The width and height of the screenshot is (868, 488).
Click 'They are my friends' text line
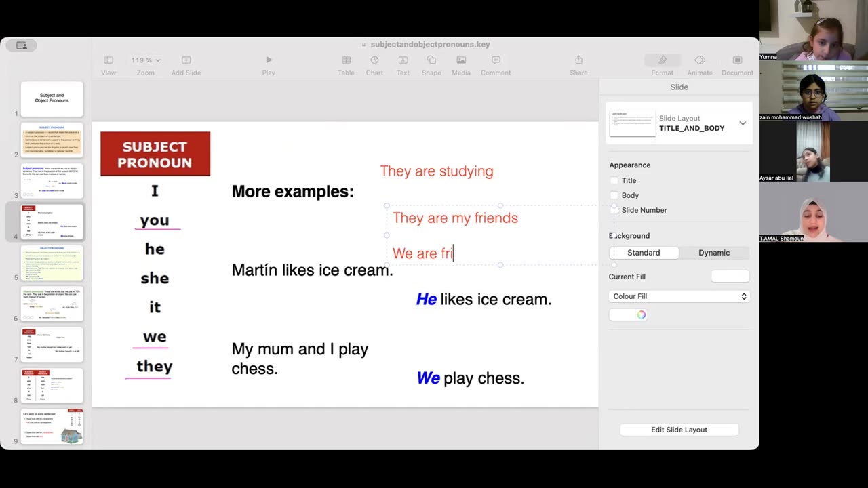[455, 218]
